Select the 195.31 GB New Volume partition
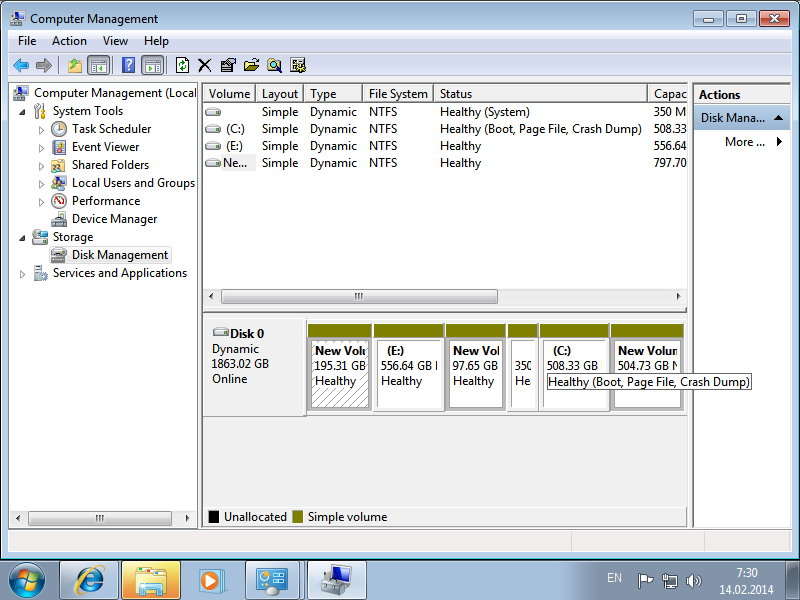 pos(339,373)
